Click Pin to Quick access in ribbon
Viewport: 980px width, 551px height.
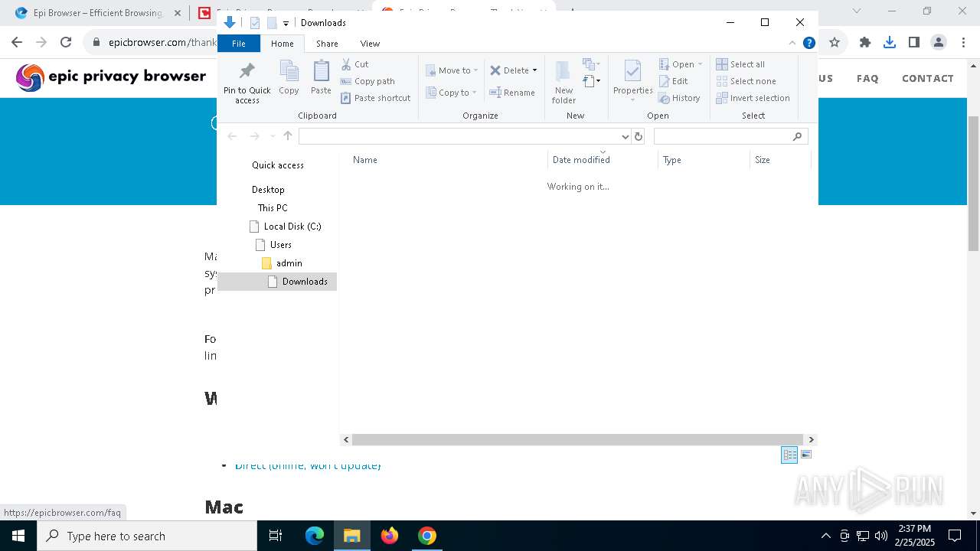[247, 83]
